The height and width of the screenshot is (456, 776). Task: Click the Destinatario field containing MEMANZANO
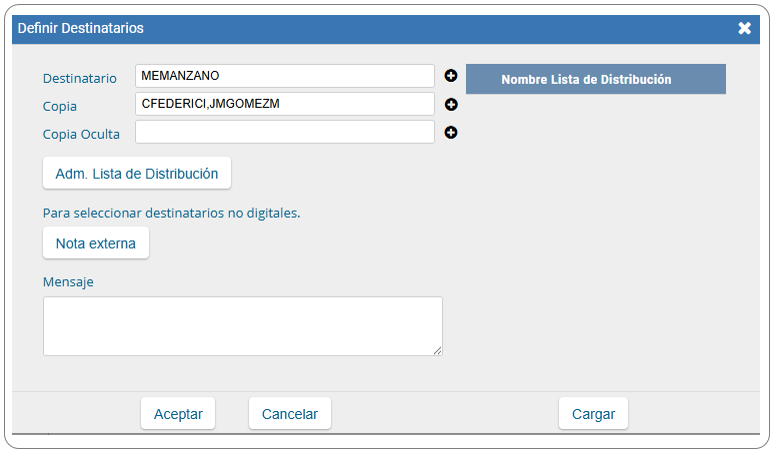click(285, 76)
